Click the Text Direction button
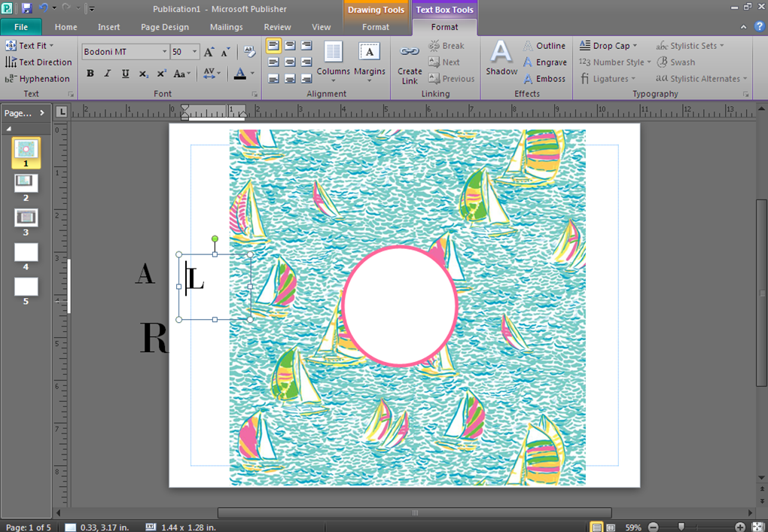The image size is (768, 532). point(38,62)
